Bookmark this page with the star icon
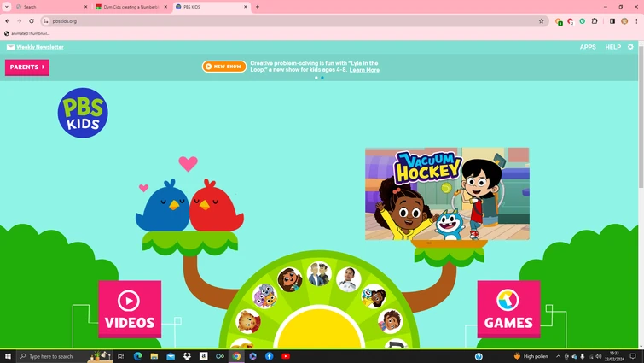Image resolution: width=644 pixels, height=363 pixels. (542, 21)
